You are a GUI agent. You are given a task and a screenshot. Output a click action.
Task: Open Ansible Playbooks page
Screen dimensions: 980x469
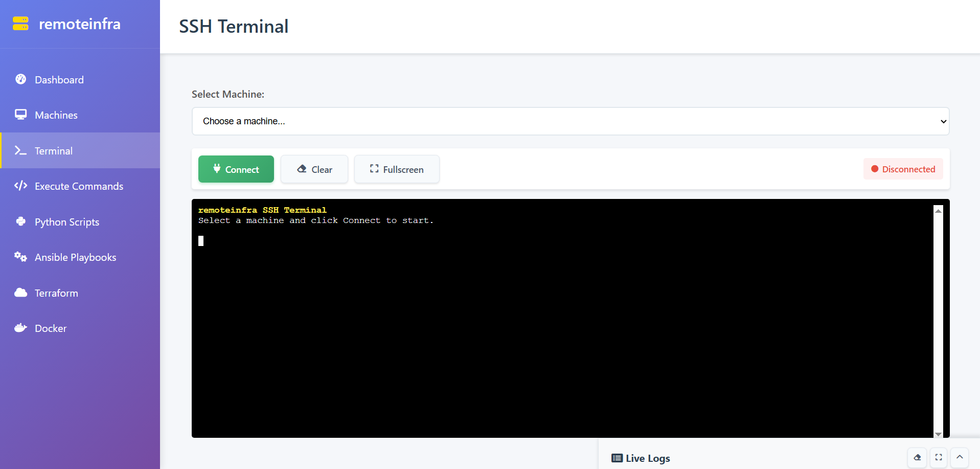pos(80,257)
